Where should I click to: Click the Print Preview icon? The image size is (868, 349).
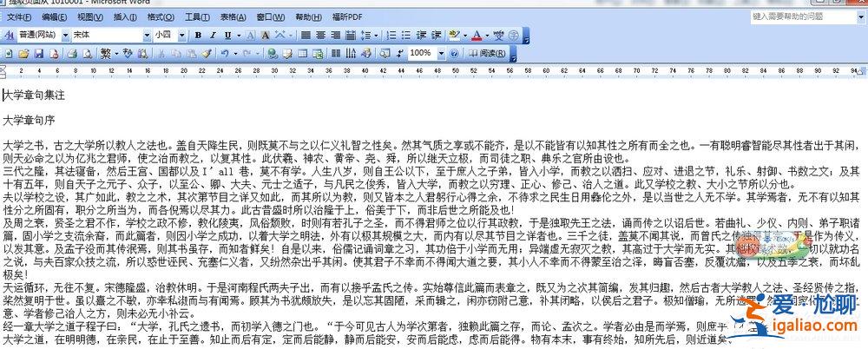(x=87, y=54)
